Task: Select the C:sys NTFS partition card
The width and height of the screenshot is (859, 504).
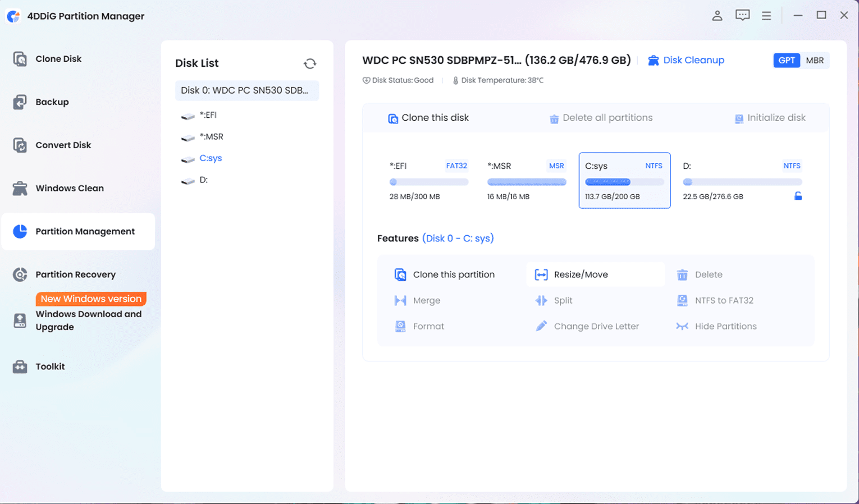Action: (624, 181)
